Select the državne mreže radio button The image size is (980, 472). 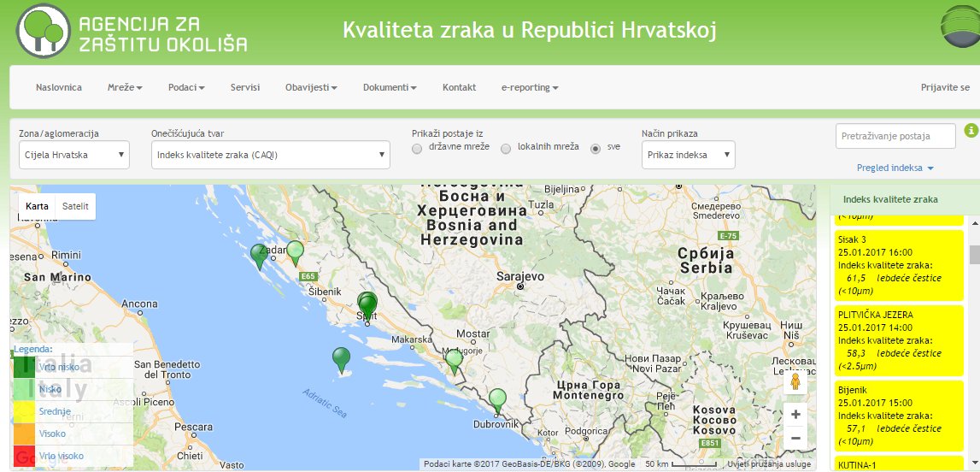417,149
